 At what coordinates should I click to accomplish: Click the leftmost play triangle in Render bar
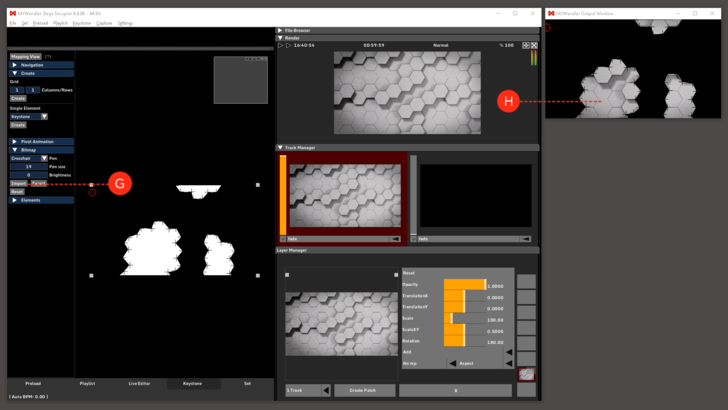[280, 46]
